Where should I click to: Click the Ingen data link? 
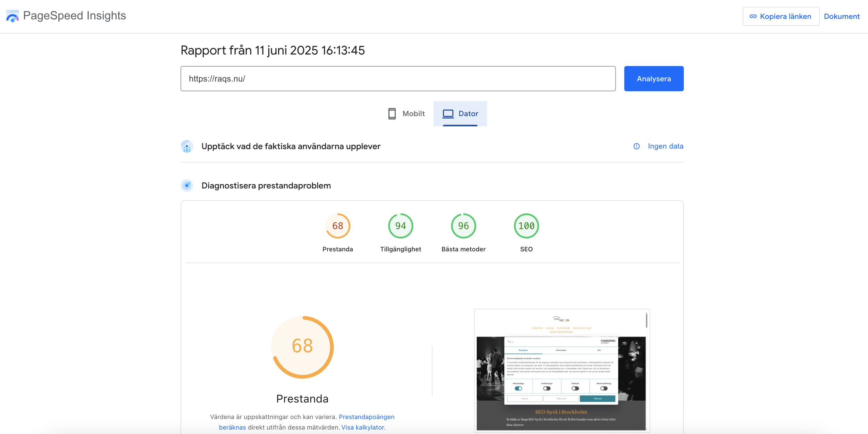665,146
